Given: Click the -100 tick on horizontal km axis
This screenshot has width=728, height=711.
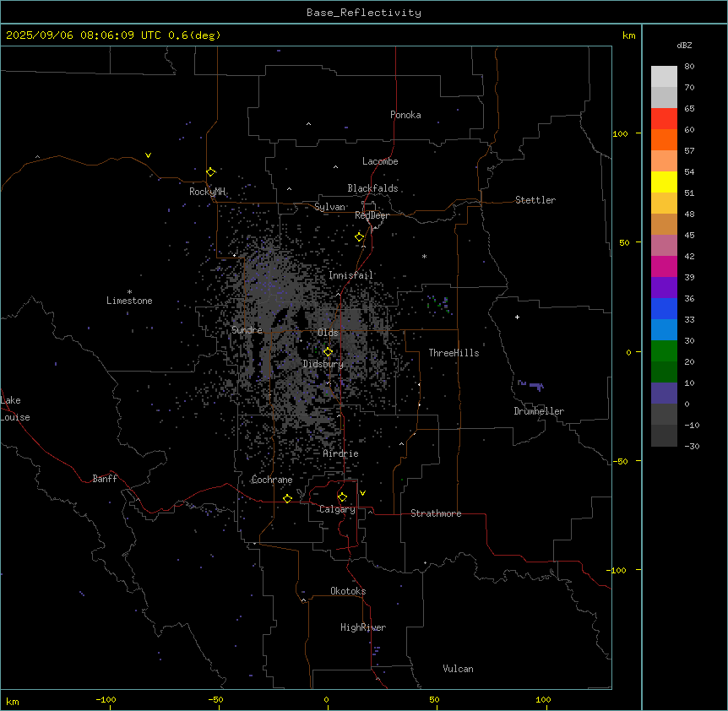Looking at the screenshot, I should click(x=106, y=699).
